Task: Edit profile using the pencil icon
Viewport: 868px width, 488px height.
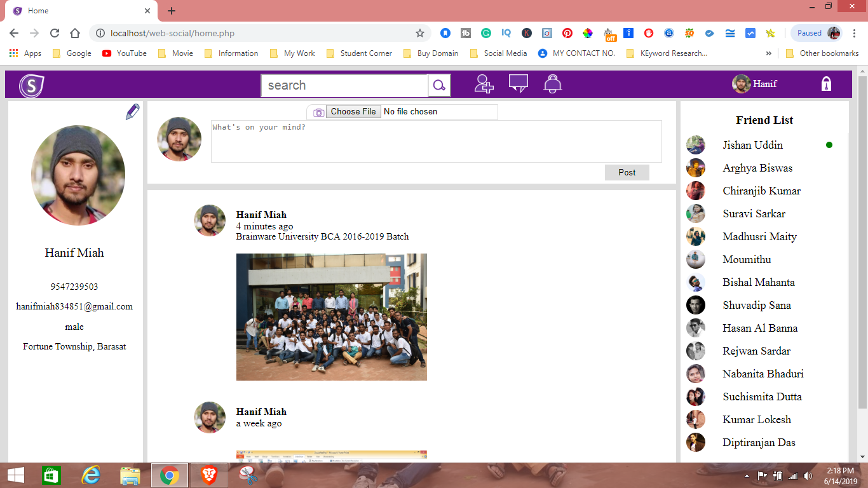Action: click(132, 111)
